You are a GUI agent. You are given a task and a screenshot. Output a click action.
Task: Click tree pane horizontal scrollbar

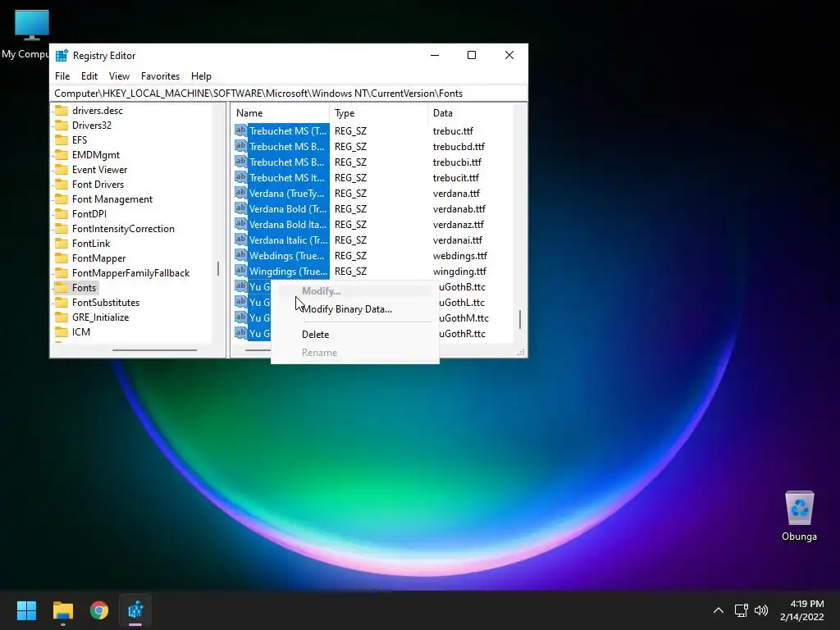[154, 350]
